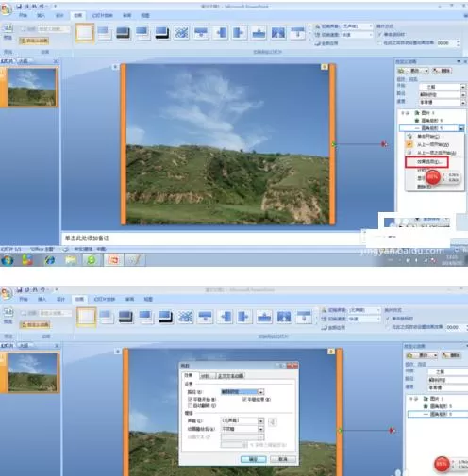Open Internet Explorer from the taskbar
Viewport: 468px width, 476px height.
pyautogui.click(x=49, y=260)
